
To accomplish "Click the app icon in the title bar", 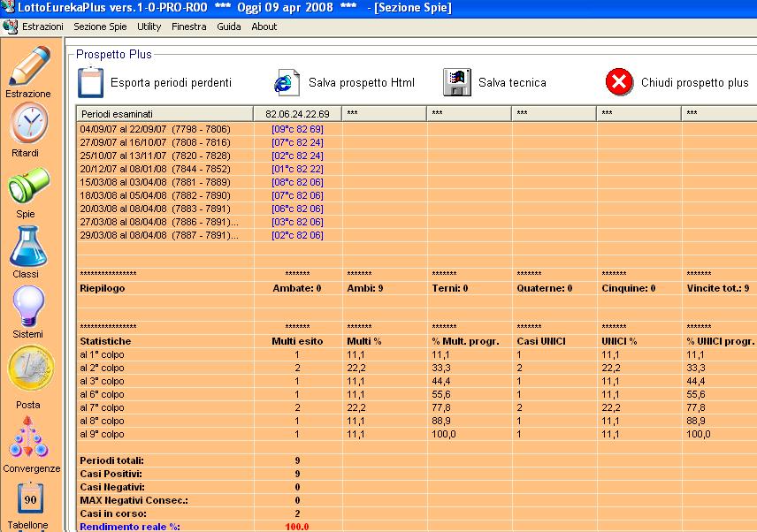I will tap(8, 7).
